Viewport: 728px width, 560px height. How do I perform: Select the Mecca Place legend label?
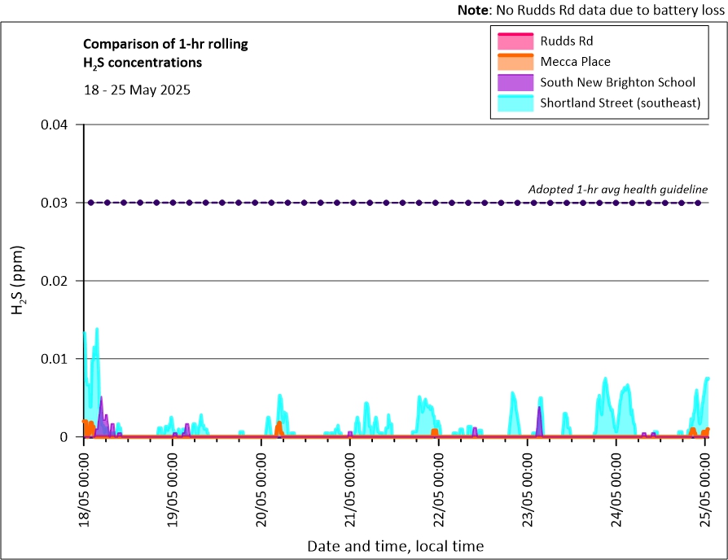pos(575,61)
